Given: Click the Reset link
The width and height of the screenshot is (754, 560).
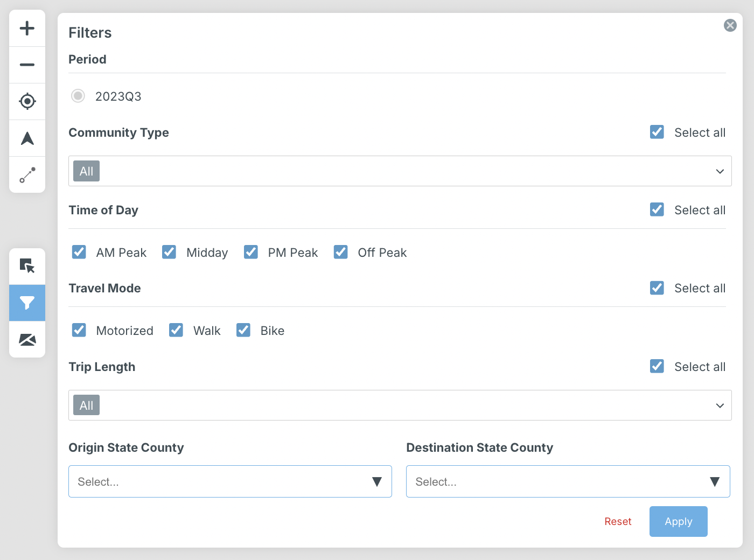Looking at the screenshot, I should (618, 521).
